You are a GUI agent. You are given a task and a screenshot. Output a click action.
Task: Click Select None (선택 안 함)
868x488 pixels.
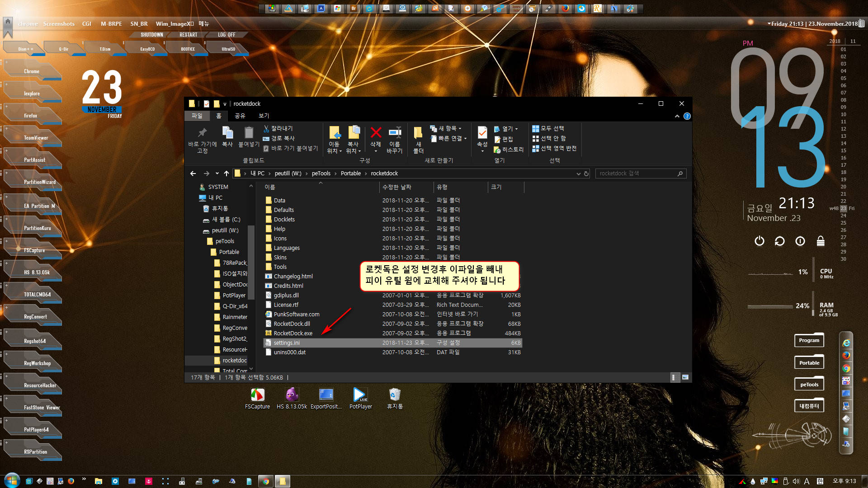(x=549, y=138)
